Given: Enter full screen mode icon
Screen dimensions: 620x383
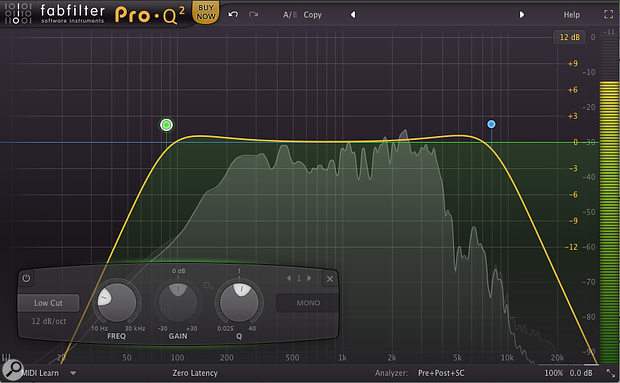Looking at the screenshot, I should point(609,15).
